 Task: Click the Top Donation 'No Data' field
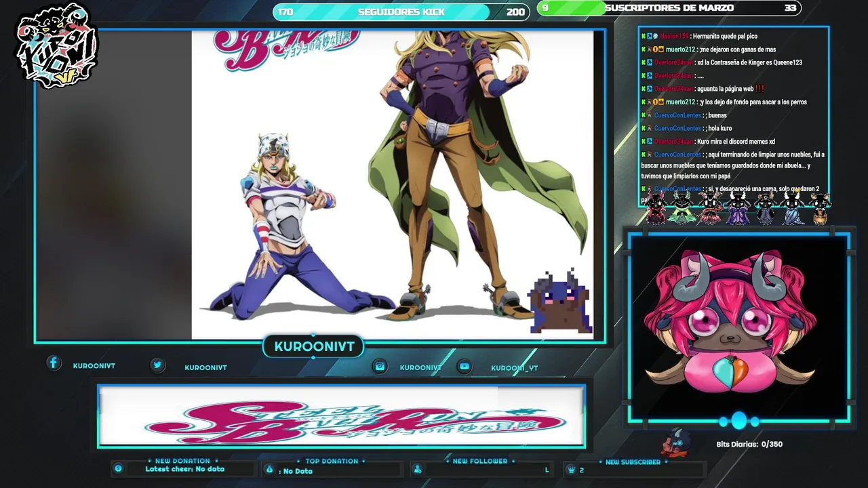296,471
